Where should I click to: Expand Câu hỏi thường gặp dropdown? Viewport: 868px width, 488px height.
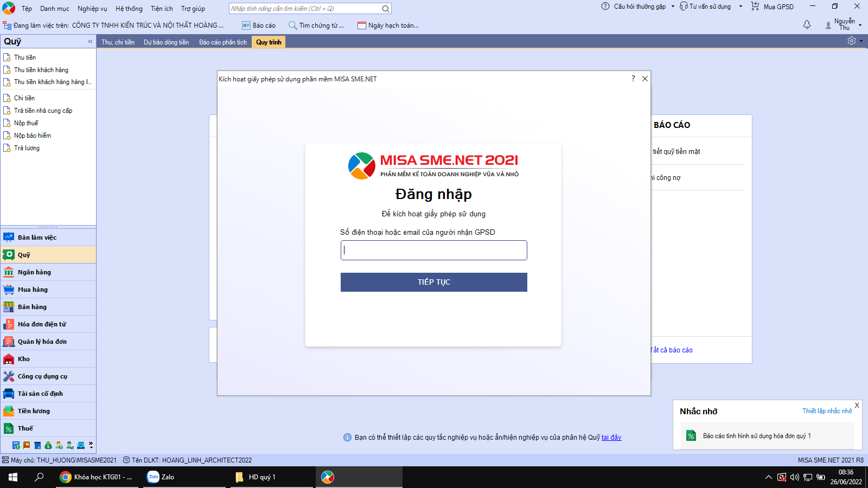[x=673, y=7]
